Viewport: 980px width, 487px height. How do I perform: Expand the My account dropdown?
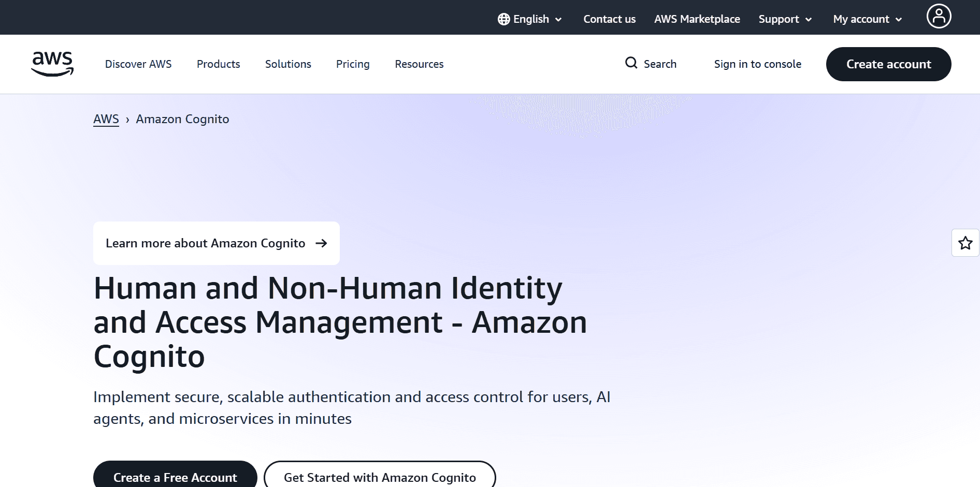[x=867, y=19]
